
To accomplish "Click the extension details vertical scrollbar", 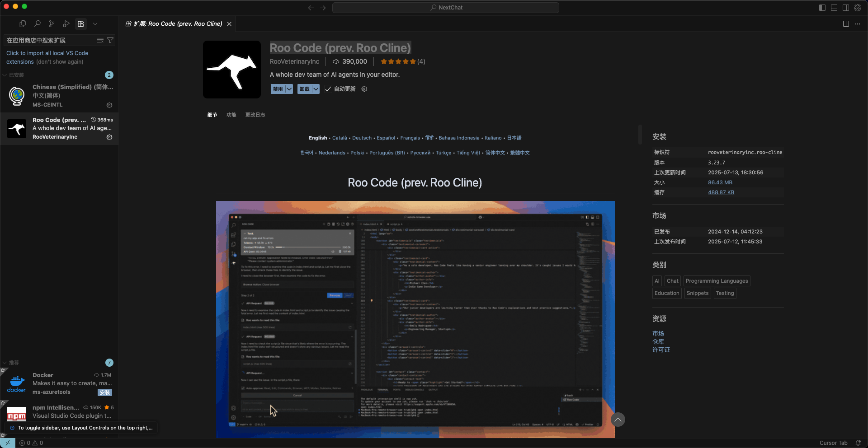I will coord(640,135).
